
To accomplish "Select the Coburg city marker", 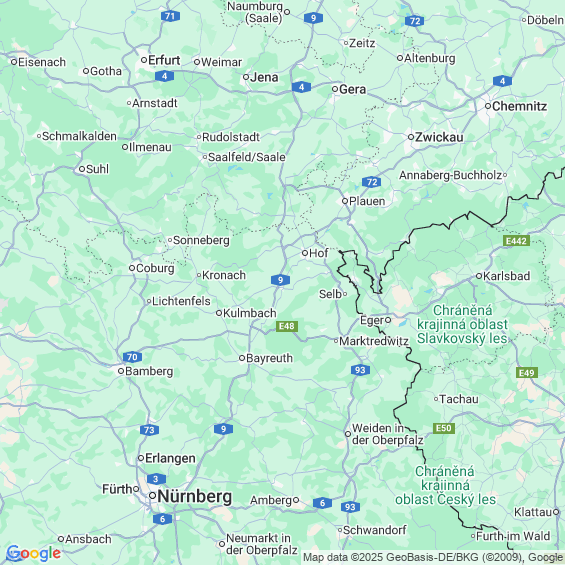I will pos(132,268).
